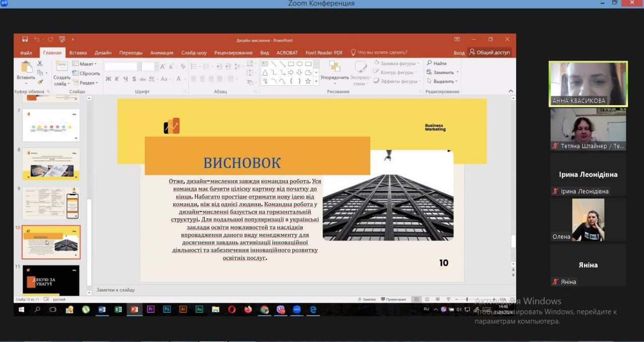Open the Shape Fill (Заливка фигуры) dropdown
The image size is (644, 342).
point(397,63)
